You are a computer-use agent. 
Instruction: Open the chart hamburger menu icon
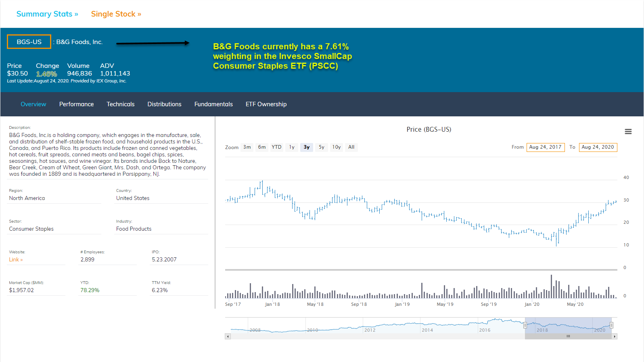[x=628, y=132]
